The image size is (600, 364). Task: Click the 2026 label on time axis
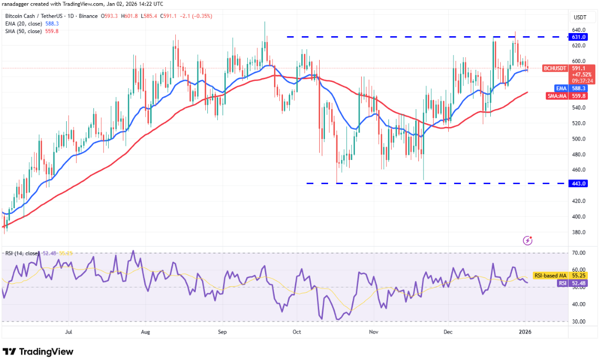click(525, 331)
